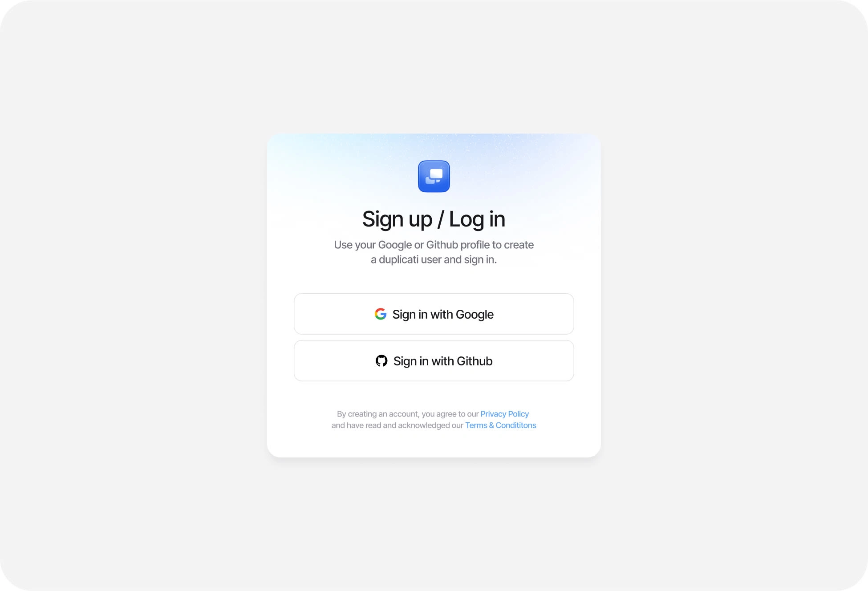The image size is (868, 591).
Task: Click the Github monochrome logo icon
Action: pyautogui.click(x=382, y=361)
